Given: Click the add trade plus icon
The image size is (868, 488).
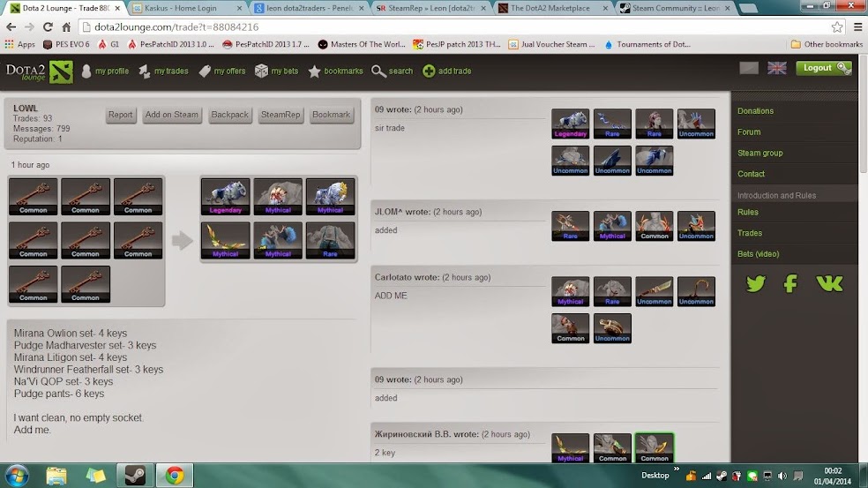Looking at the screenshot, I should point(429,71).
